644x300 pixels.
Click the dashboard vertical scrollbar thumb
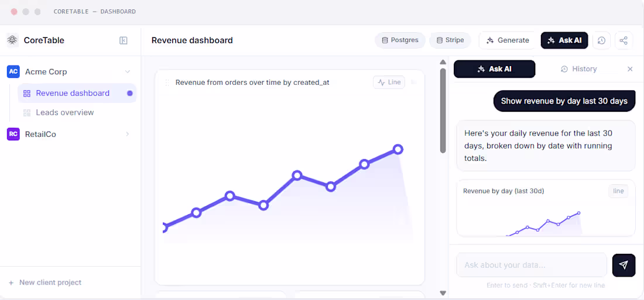[443, 111]
